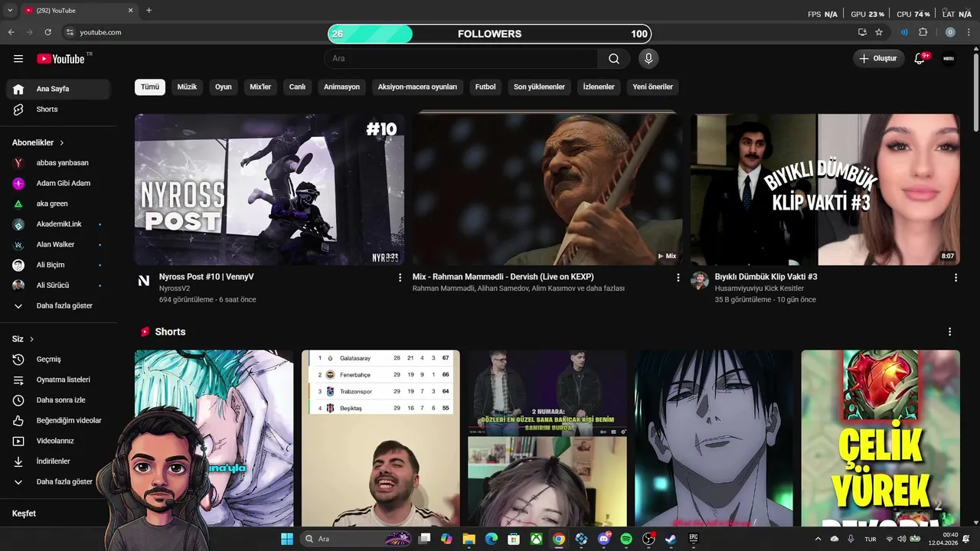Open the league standings short
The height and width of the screenshot is (551, 980).
381,438
